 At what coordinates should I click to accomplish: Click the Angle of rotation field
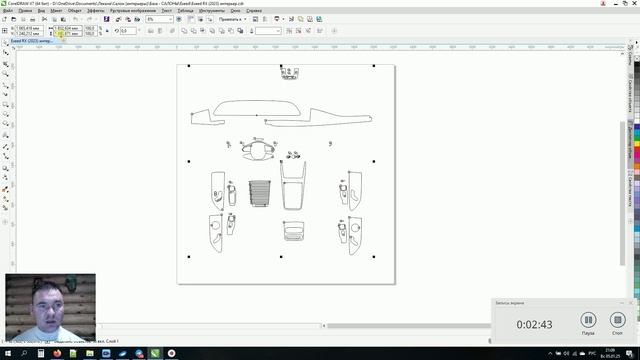[128, 31]
